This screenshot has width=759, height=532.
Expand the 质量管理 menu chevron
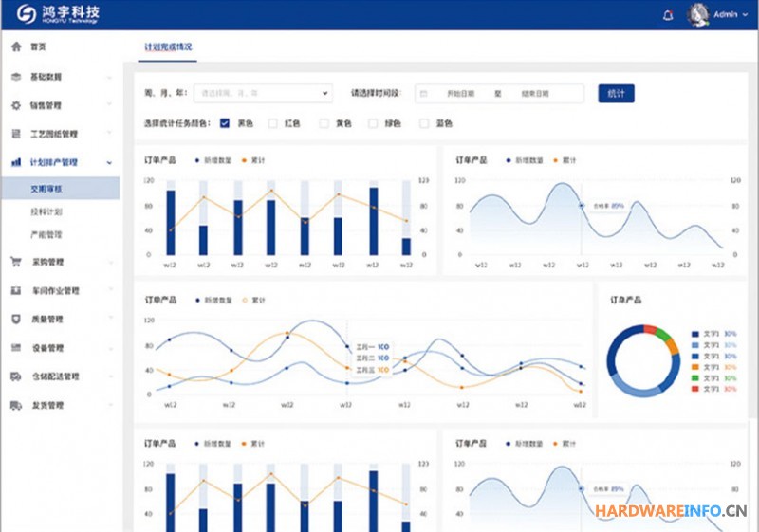[x=111, y=318]
